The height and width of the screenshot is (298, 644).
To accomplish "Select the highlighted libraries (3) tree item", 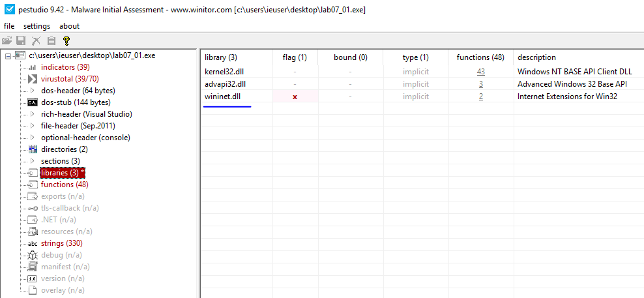I will pyautogui.click(x=63, y=173).
